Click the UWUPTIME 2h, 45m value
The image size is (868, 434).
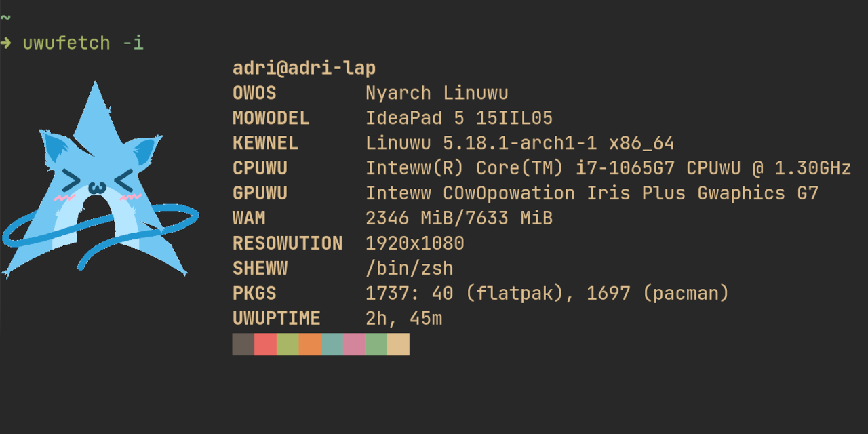coord(403,319)
